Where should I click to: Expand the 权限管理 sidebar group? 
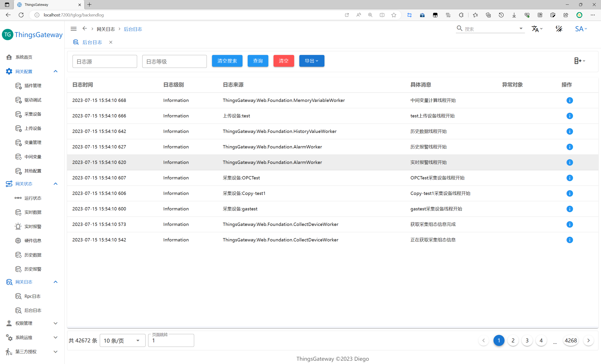coord(55,323)
